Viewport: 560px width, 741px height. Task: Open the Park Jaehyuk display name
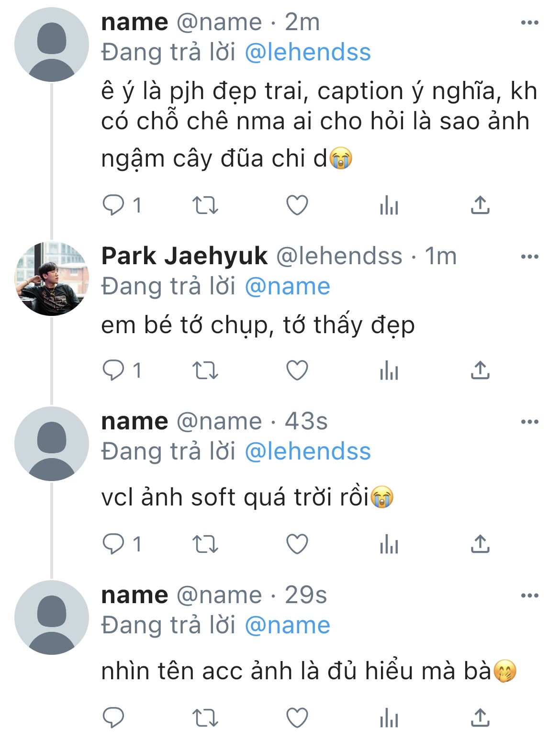pyautogui.click(x=184, y=257)
